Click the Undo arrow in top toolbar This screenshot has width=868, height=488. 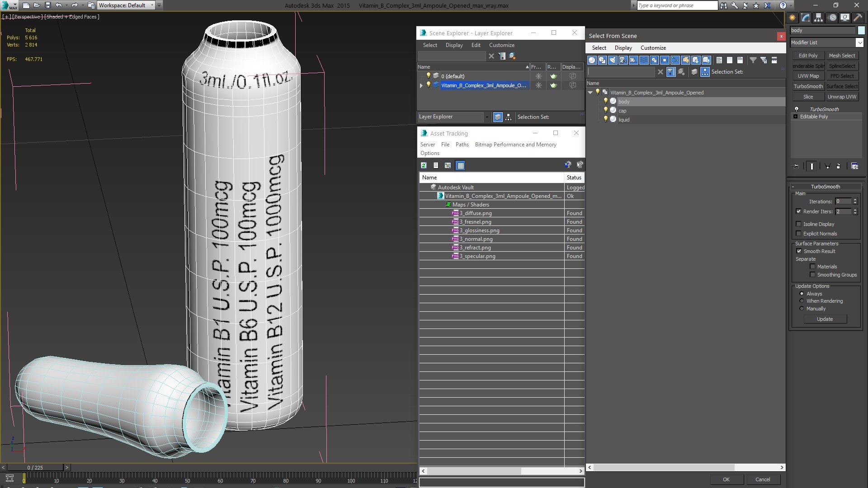(59, 5)
